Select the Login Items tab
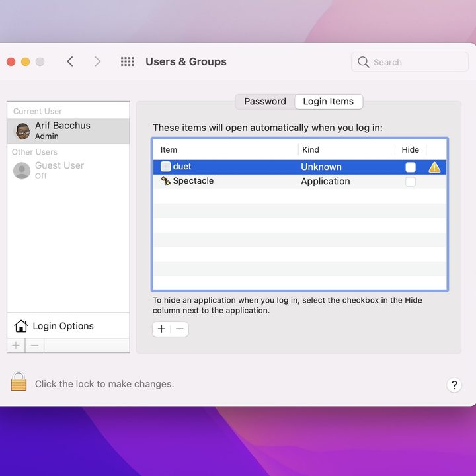 [x=329, y=101]
